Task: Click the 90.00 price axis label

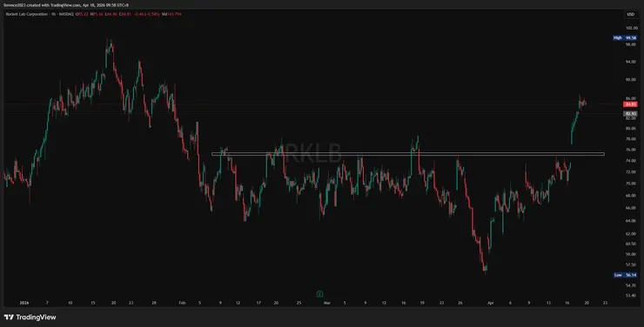Action: click(x=631, y=80)
